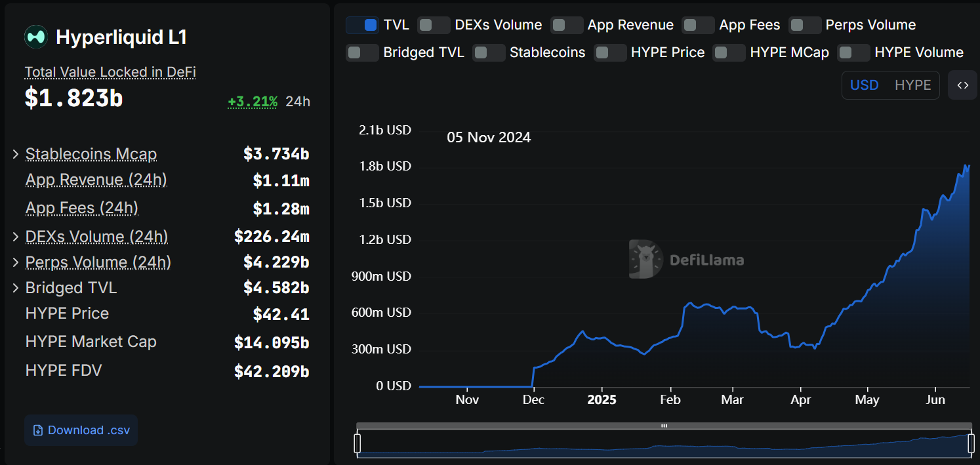Click the Perps Volume (24h) label

98,262
